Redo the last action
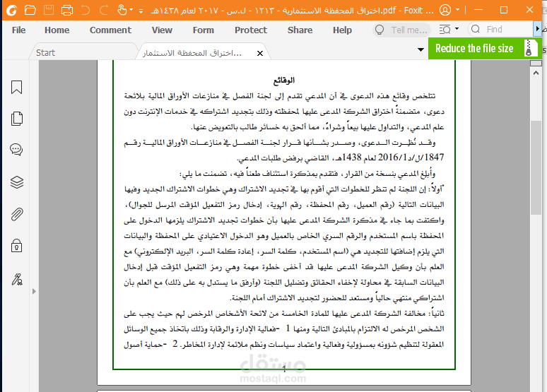This screenshot has height=392, width=547. 104,10
